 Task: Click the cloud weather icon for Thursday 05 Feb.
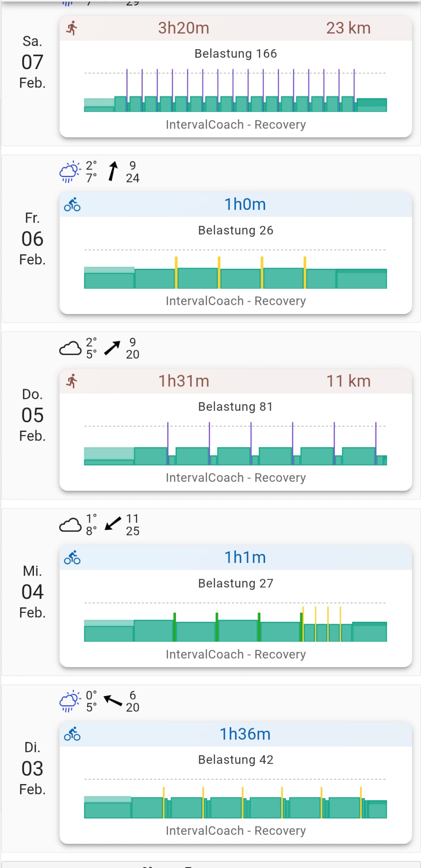[70, 348]
